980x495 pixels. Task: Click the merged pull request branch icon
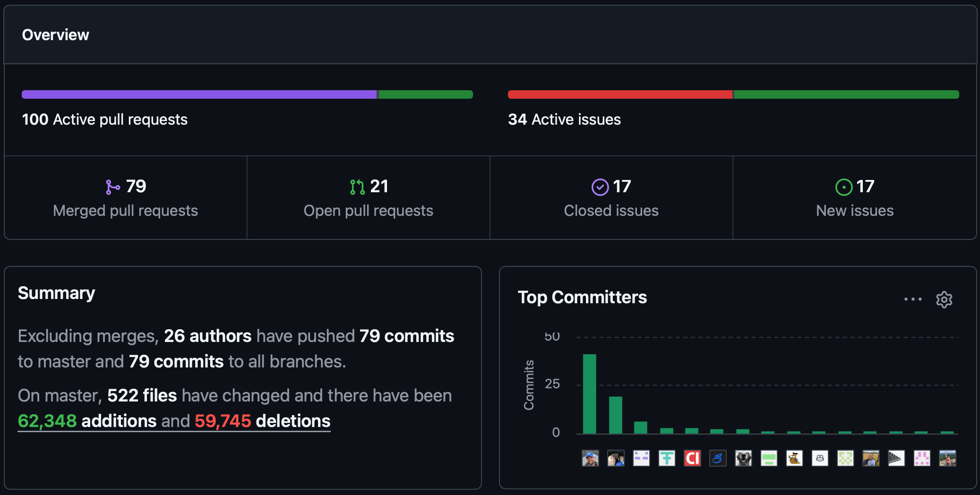(x=112, y=187)
